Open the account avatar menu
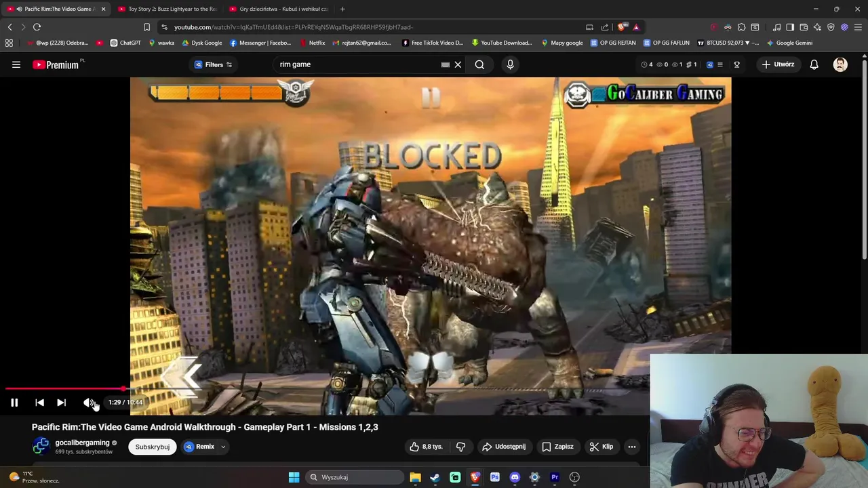This screenshot has height=488, width=868. tap(840, 64)
